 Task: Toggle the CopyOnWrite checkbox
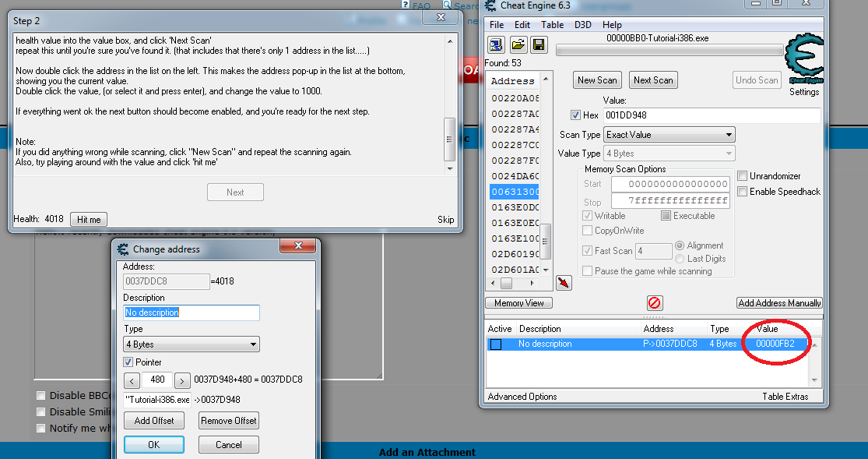click(587, 231)
